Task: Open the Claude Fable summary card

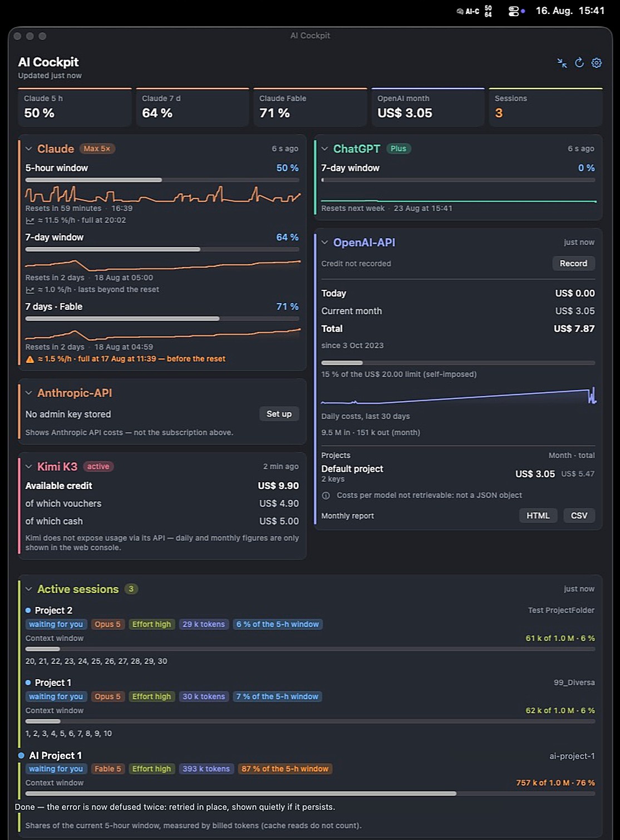Action: click(310, 107)
